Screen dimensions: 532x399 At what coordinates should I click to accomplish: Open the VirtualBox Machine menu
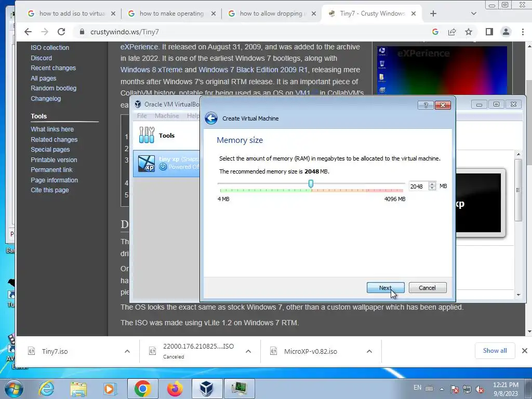167,116
